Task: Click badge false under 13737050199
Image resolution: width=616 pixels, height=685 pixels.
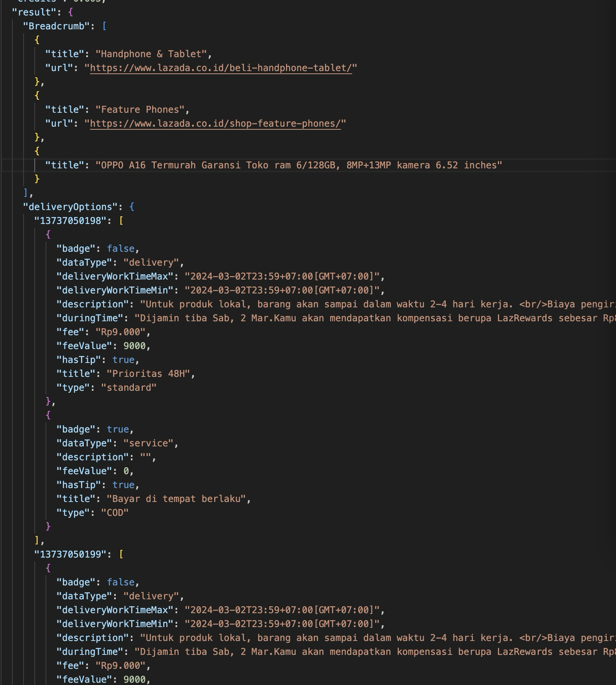Action: click(121, 582)
